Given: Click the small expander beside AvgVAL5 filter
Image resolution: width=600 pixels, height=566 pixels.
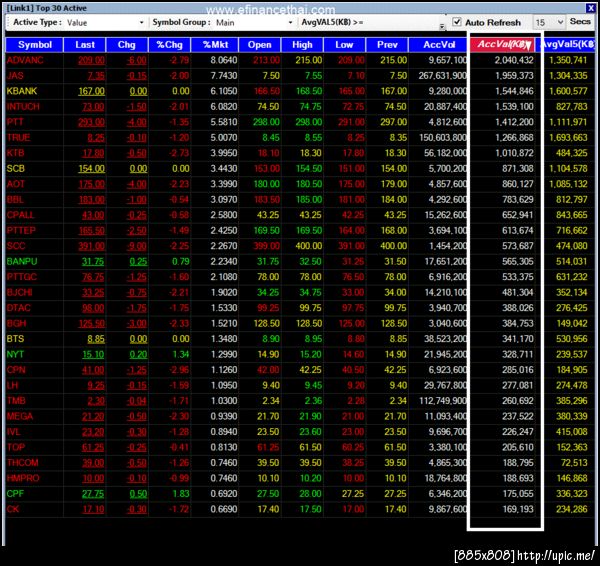Looking at the screenshot, I should point(442,26).
